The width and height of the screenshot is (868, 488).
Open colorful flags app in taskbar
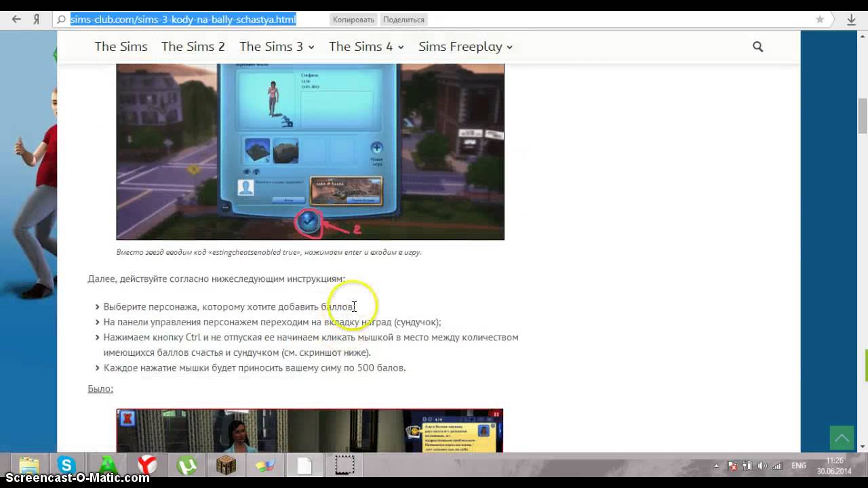[x=265, y=465]
